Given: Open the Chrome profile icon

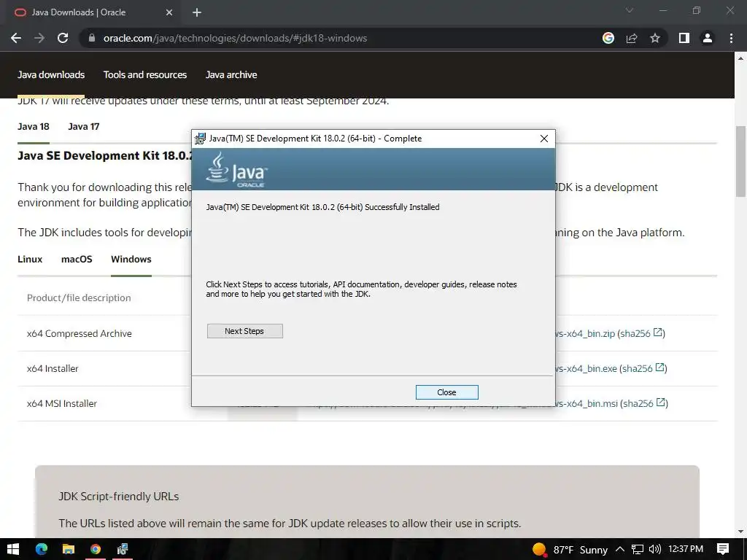Looking at the screenshot, I should pyautogui.click(x=708, y=38).
